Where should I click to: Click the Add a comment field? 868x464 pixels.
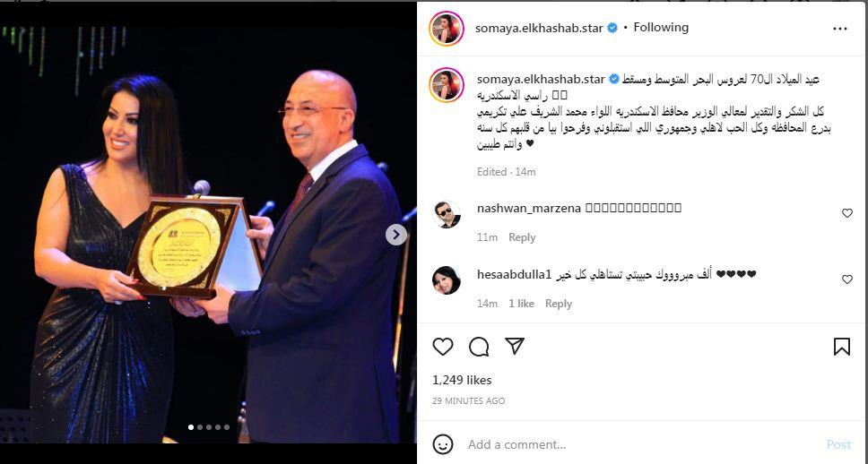coord(642,444)
